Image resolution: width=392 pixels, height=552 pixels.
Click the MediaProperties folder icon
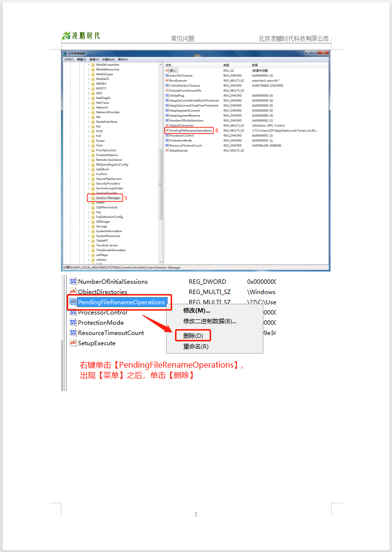pos(93,65)
